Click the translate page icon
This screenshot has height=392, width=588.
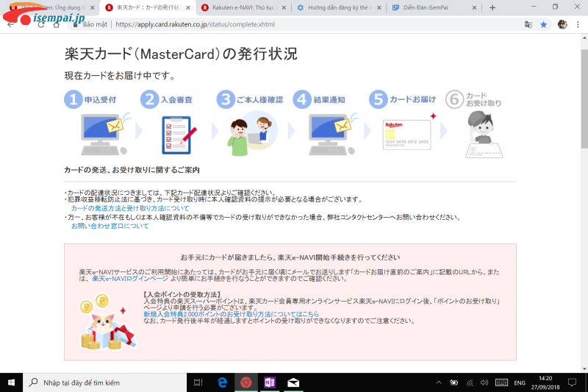click(x=528, y=24)
